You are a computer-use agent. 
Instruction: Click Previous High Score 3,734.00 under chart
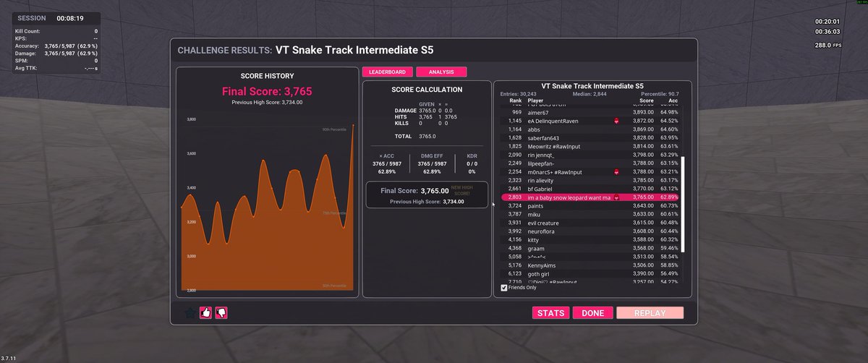click(x=267, y=103)
